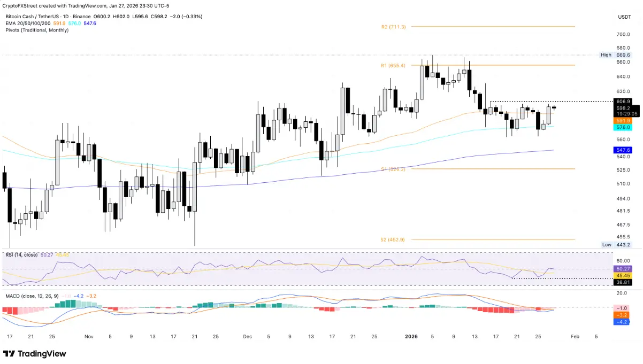
Task: Click the cyan 576.0 EMA price tag
Action: 623,127
